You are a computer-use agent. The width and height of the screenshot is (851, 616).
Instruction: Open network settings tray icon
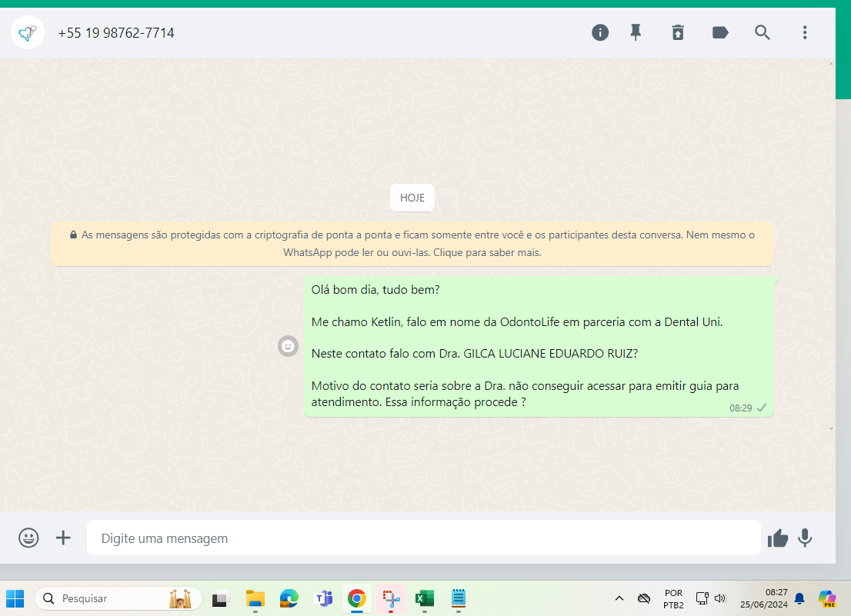pos(702,598)
